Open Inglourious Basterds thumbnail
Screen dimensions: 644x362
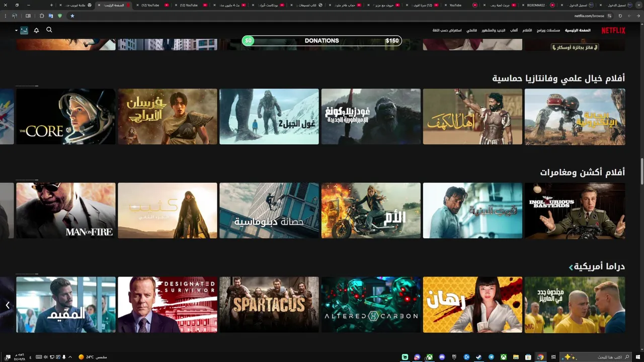(x=575, y=211)
